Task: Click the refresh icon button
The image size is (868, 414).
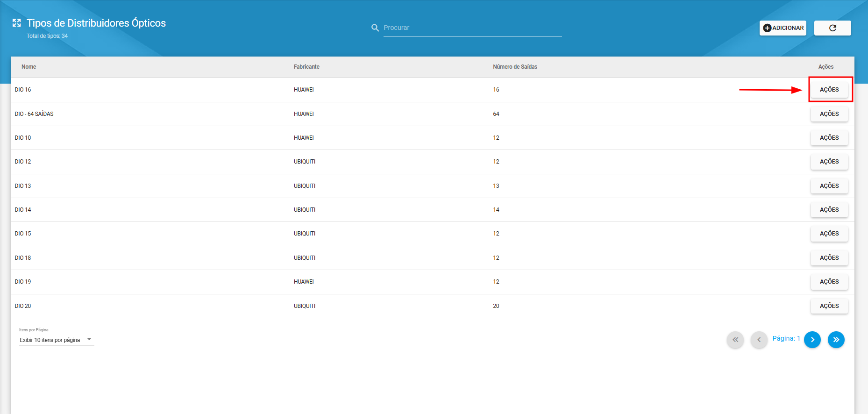Action: coord(832,28)
